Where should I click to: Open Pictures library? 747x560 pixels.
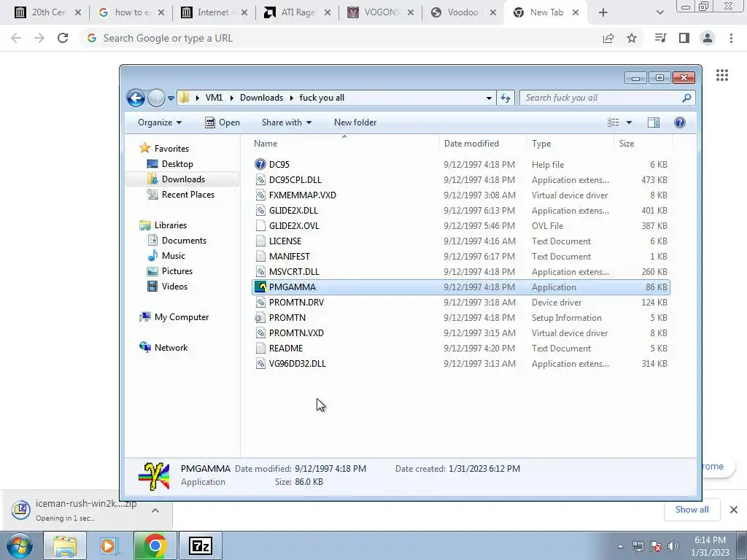tap(177, 271)
